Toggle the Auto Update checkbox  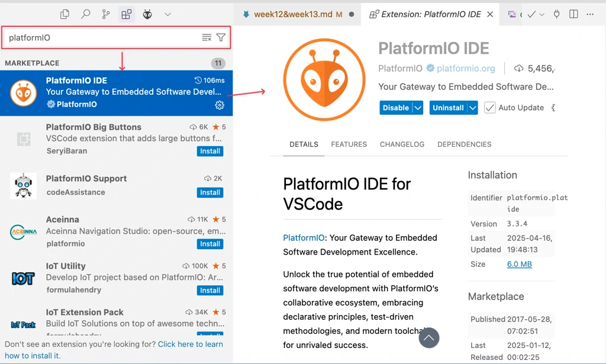tap(489, 107)
